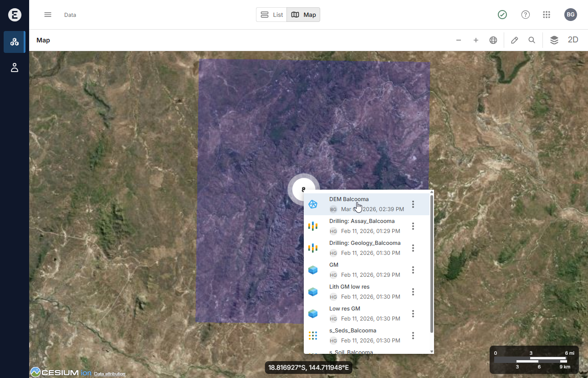Screen dimensions: 588x378
Task: Open the BG user account avatar
Action: click(571, 15)
